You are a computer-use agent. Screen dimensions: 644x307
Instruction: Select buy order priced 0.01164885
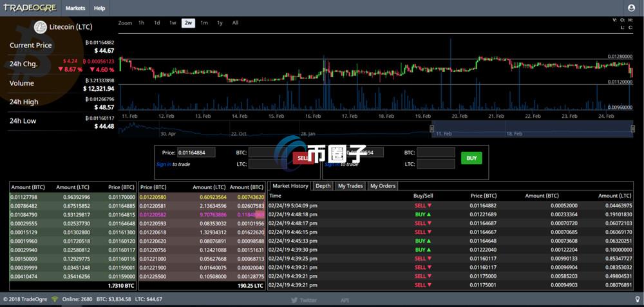tap(73, 205)
